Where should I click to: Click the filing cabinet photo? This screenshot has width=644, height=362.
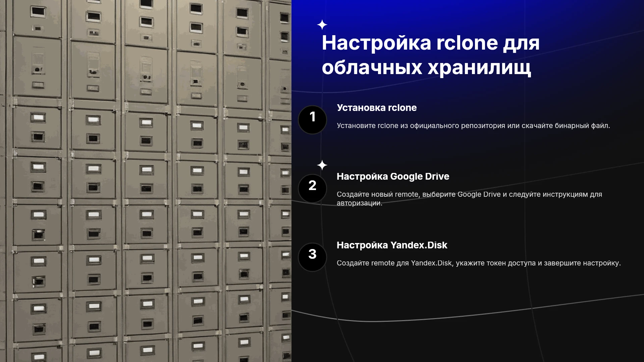(146, 181)
